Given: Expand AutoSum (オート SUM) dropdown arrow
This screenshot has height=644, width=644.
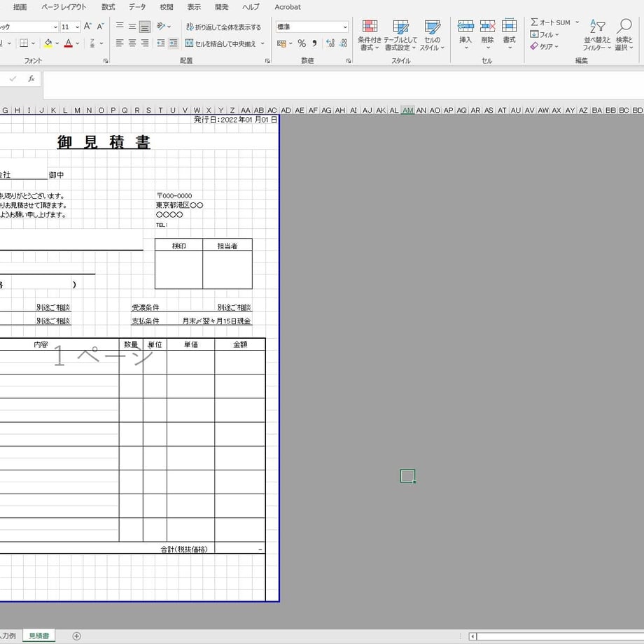Looking at the screenshot, I should click(x=577, y=22).
